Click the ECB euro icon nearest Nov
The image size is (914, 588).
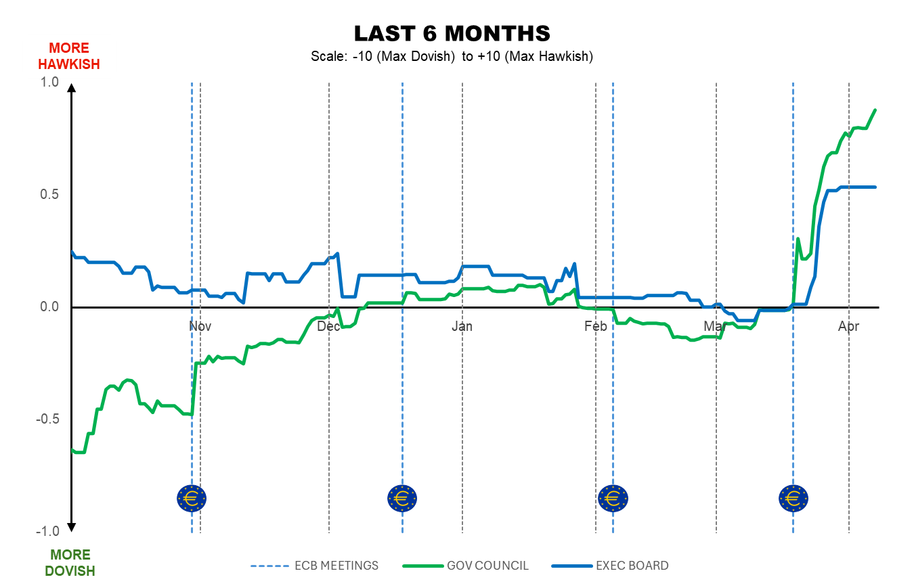coord(192,499)
